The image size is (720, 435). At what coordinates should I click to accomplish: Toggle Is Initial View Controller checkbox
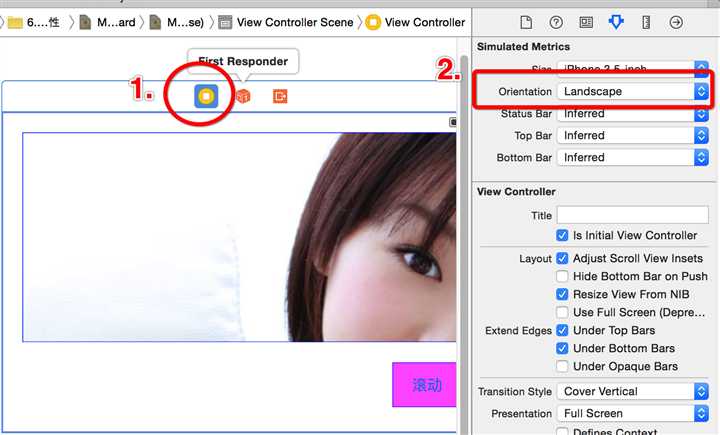562,235
